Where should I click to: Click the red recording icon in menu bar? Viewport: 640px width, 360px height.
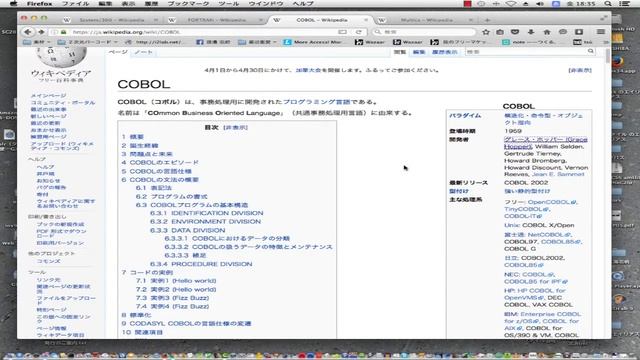[x=467, y=4]
